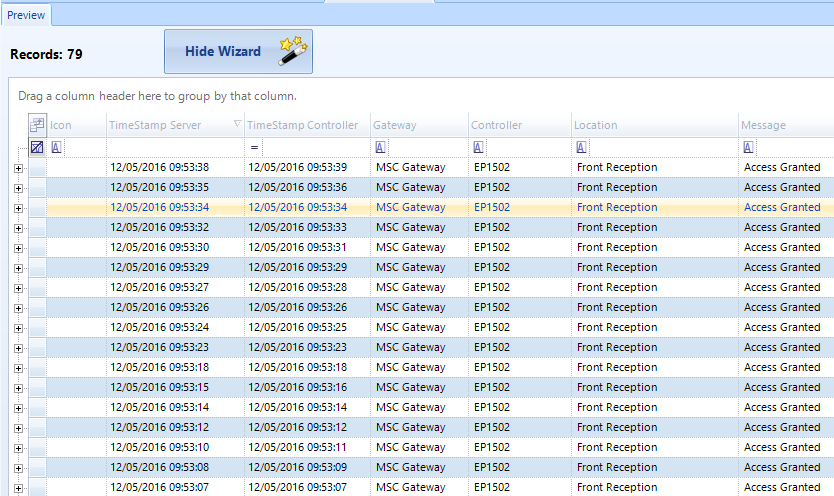Click controller timestamp 12/05/2016 09:53:09
This screenshot has width=834, height=496.
(x=297, y=468)
